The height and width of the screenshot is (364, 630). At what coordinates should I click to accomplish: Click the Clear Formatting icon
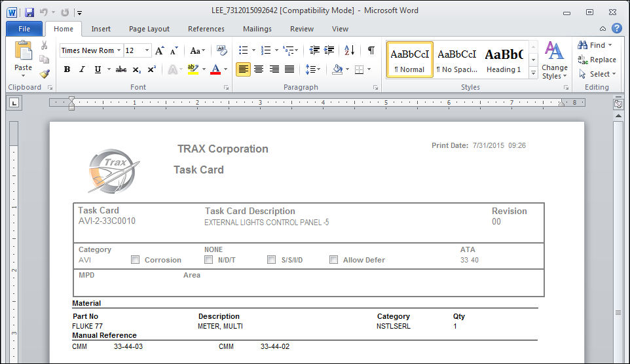(221, 50)
